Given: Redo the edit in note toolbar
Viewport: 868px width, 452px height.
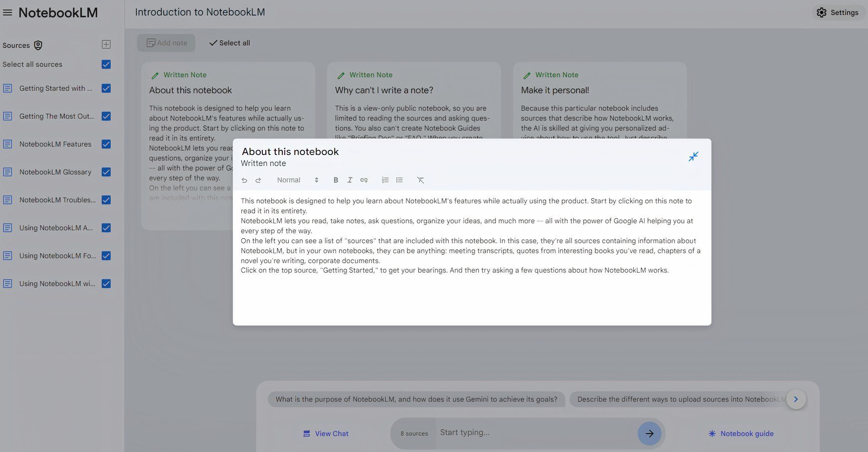Looking at the screenshot, I should coord(258,180).
